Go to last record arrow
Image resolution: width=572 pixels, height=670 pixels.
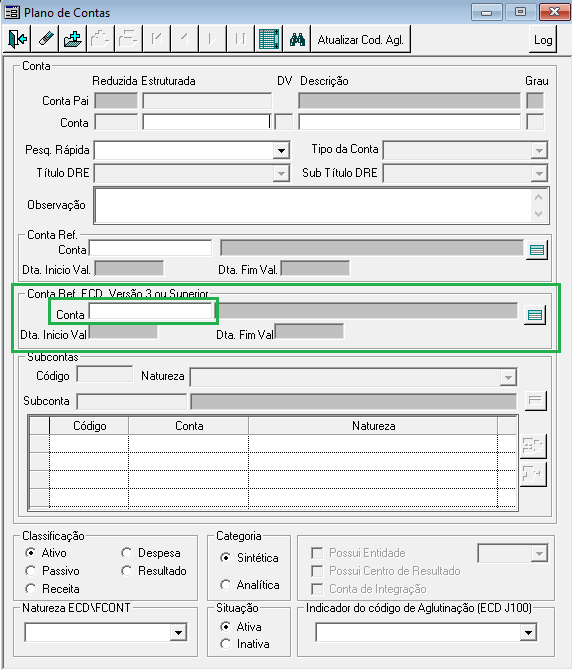(240, 39)
